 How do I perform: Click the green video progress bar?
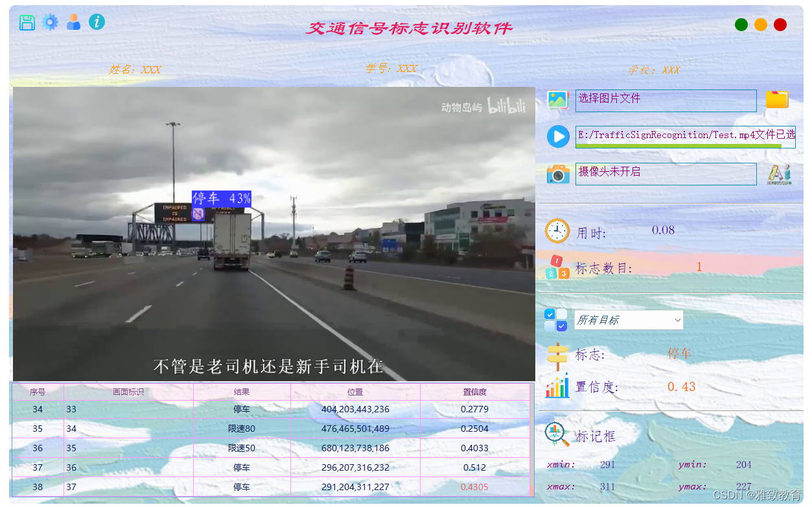[679, 146]
